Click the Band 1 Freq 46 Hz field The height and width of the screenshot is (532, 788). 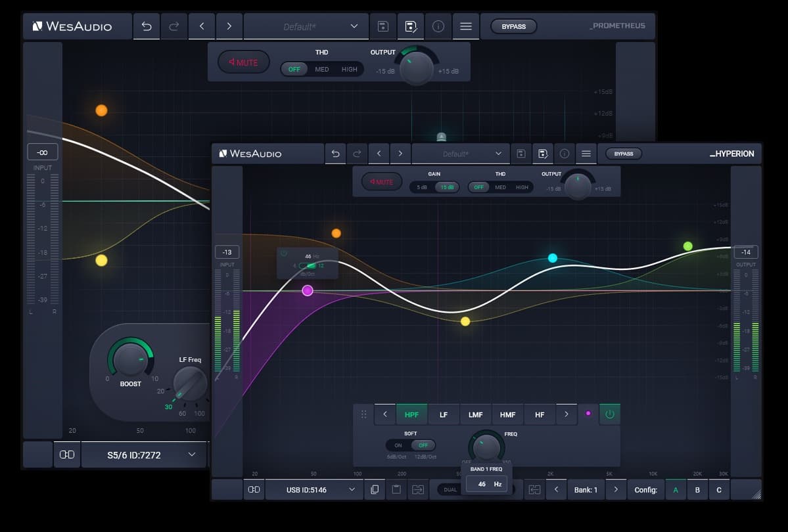(486, 484)
